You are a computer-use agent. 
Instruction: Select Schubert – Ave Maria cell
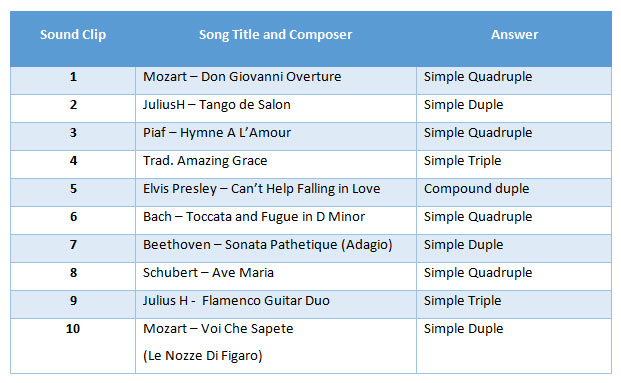(276, 276)
